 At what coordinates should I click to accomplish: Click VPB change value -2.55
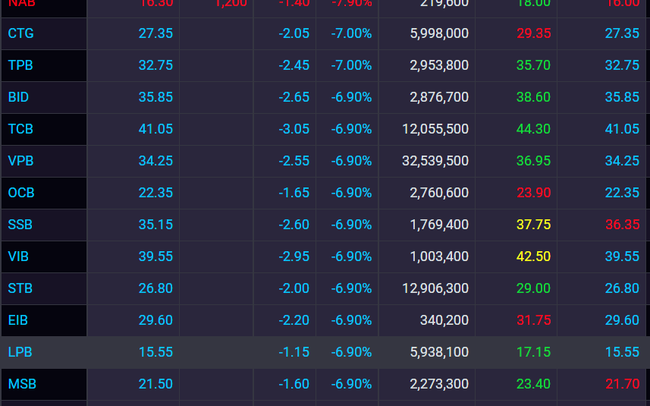click(294, 161)
